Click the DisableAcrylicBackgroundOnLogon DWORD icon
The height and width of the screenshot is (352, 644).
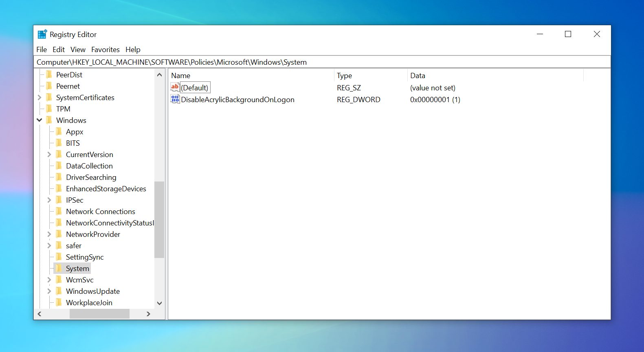tap(175, 99)
